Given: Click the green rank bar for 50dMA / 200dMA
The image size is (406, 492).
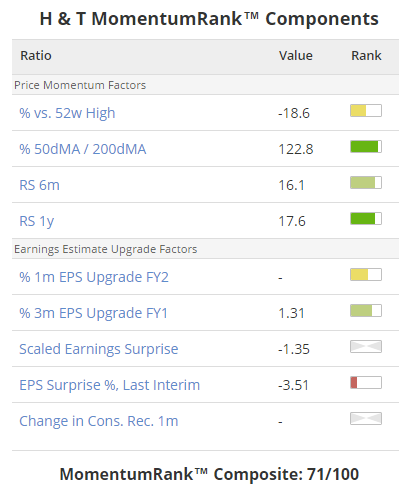Looking at the screenshot, I should point(366,147).
